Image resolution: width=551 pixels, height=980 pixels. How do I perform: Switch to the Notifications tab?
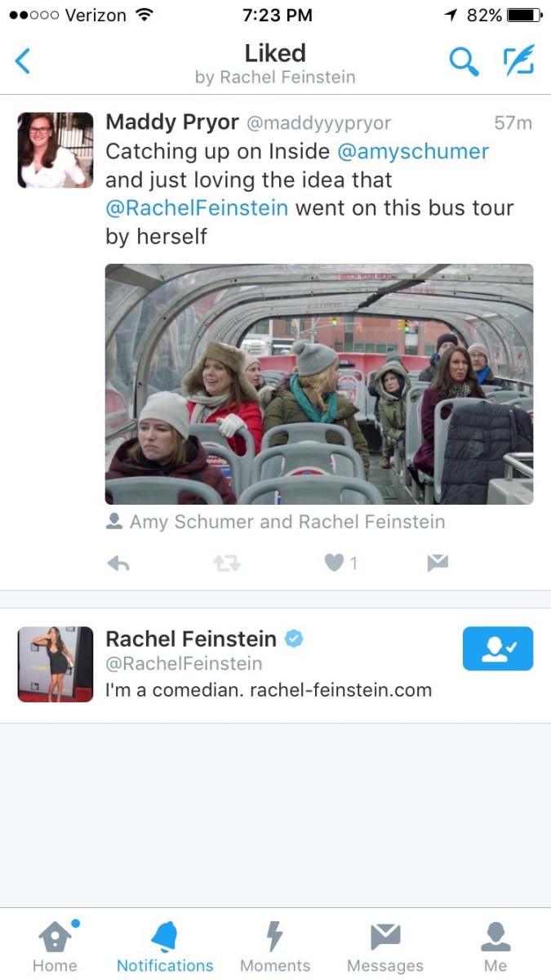pyautogui.click(x=165, y=947)
